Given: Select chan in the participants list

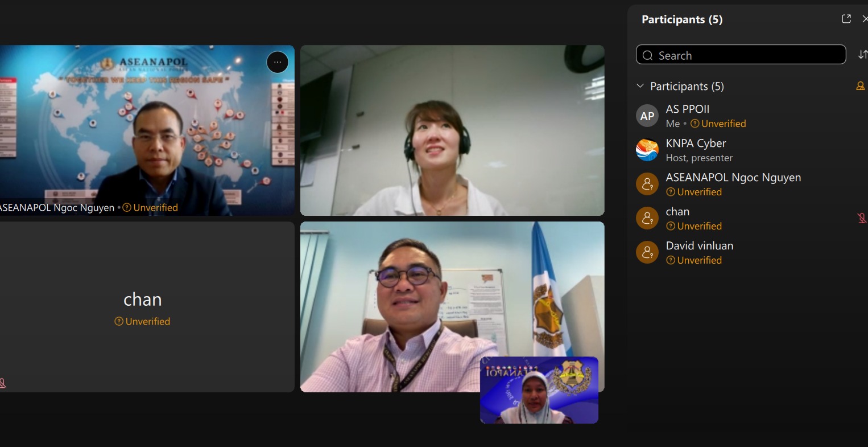Looking at the screenshot, I should [x=677, y=212].
